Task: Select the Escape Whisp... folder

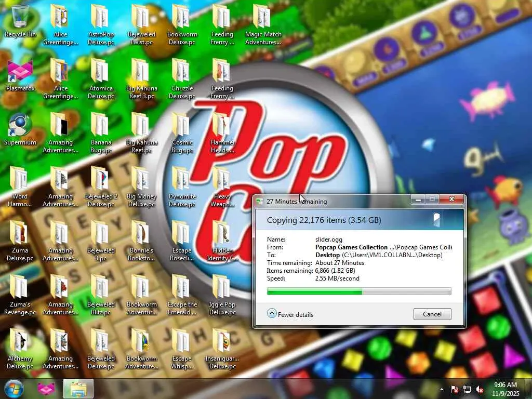Action: click(x=182, y=349)
